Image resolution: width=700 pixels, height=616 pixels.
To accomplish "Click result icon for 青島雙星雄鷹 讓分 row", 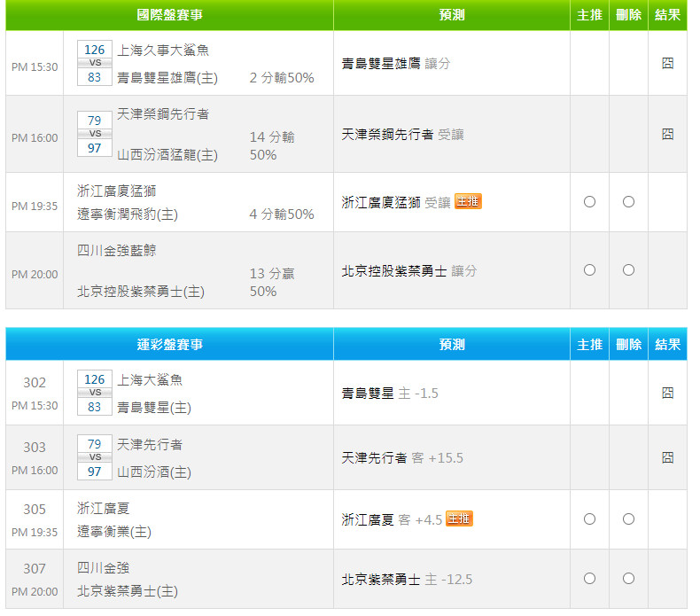I will [x=667, y=63].
